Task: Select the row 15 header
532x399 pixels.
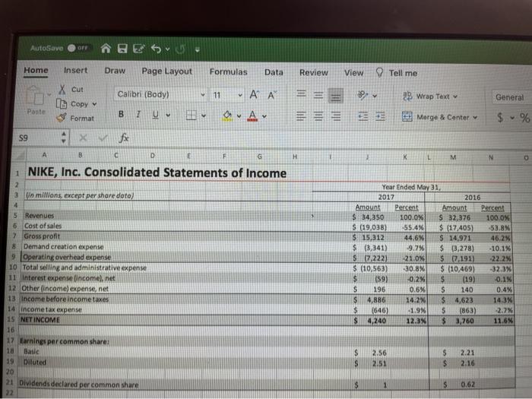Action: (11, 319)
